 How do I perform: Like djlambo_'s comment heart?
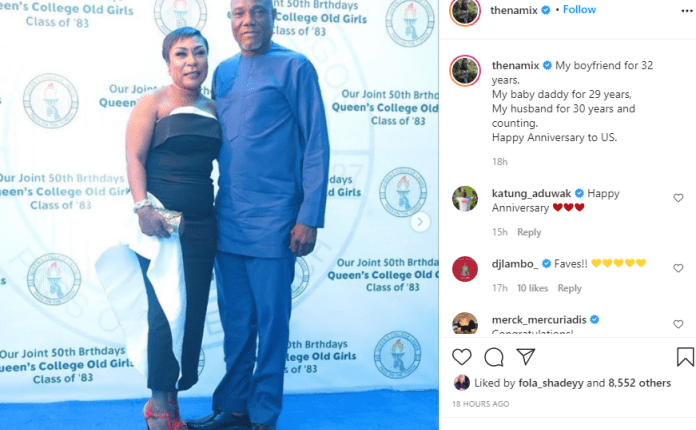click(x=678, y=268)
